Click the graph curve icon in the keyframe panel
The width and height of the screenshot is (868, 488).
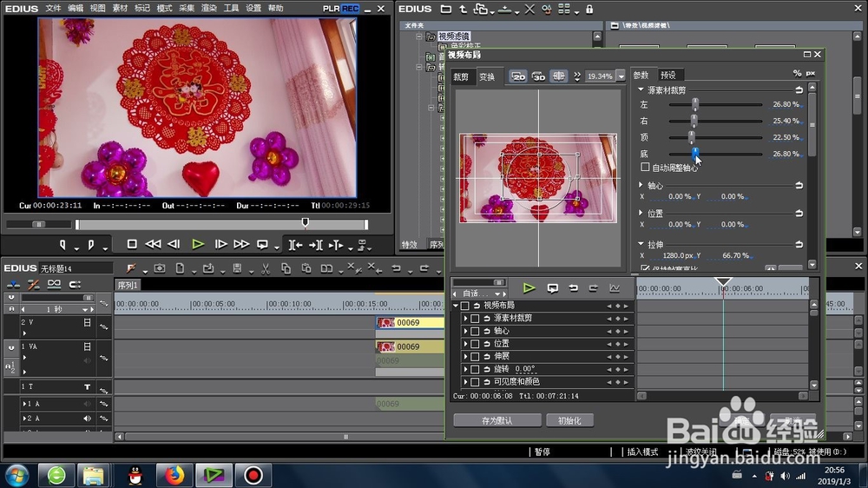click(615, 288)
